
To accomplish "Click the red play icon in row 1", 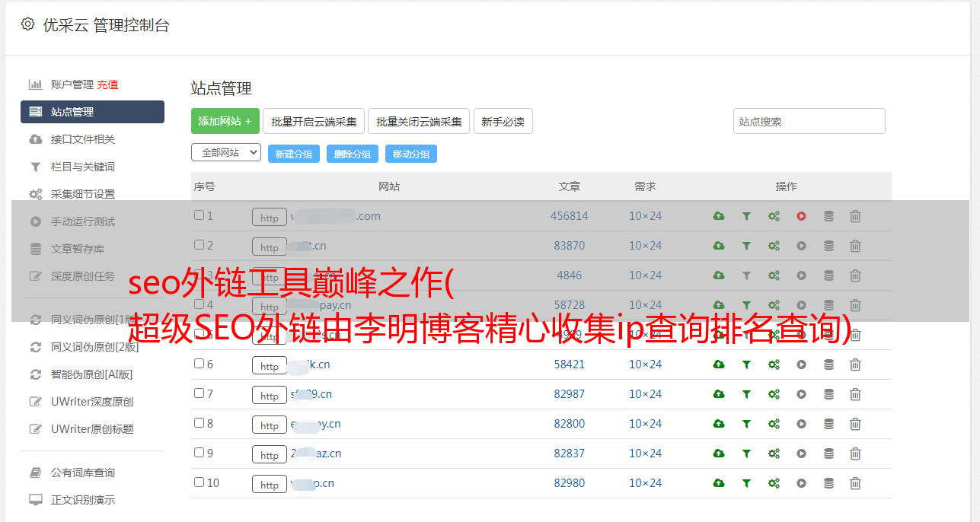I will tap(801, 216).
